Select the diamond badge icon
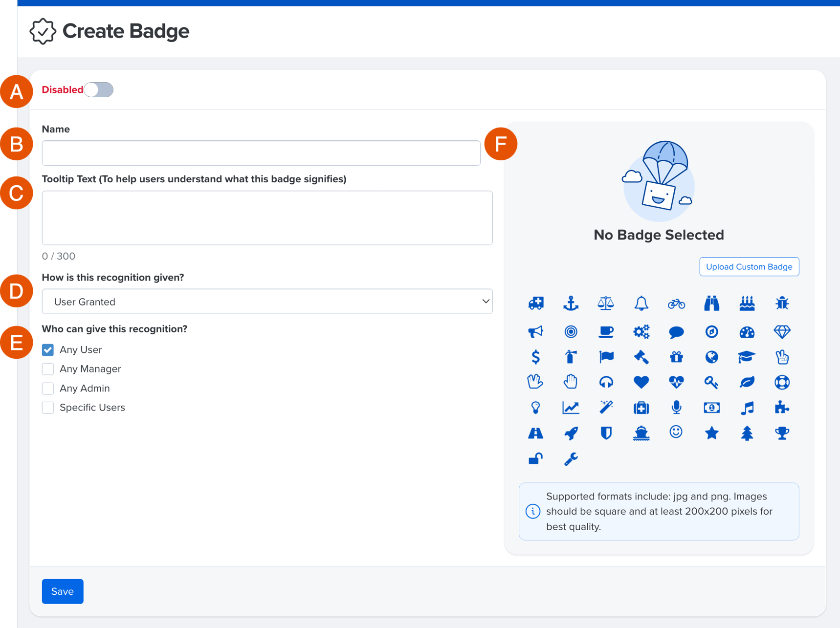 click(x=782, y=331)
